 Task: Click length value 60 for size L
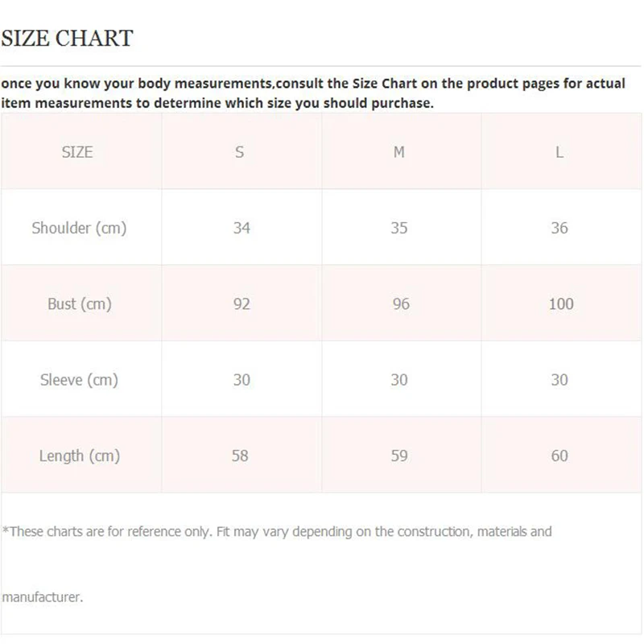559,456
